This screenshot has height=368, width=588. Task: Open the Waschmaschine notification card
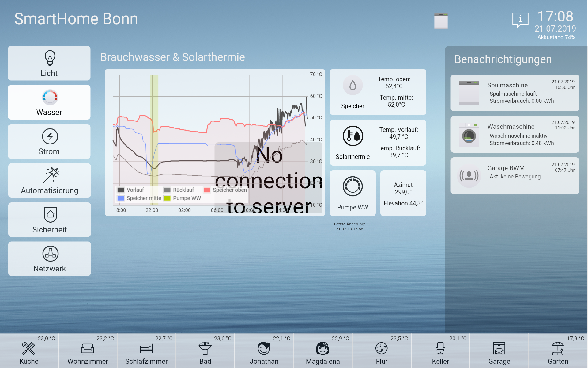coord(514,134)
